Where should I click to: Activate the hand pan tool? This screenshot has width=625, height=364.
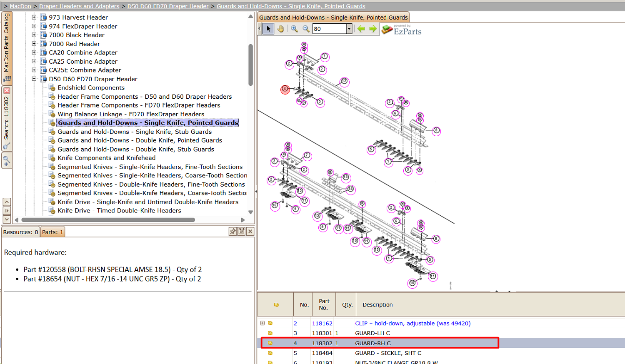(x=280, y=29)
